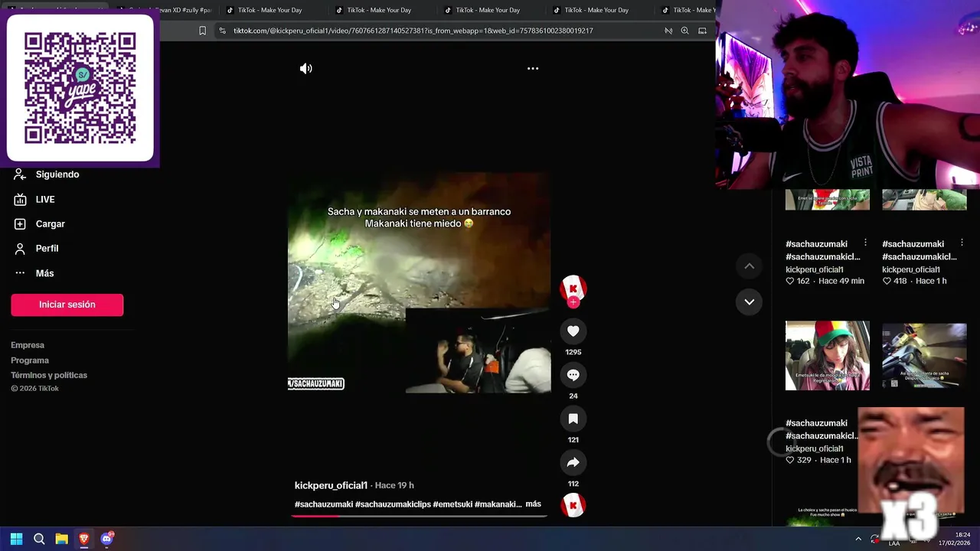Image resolution: width=980 pixels, height=551 pixels.
Task: Go to previous video with up chevron
Action: (750, 266)
